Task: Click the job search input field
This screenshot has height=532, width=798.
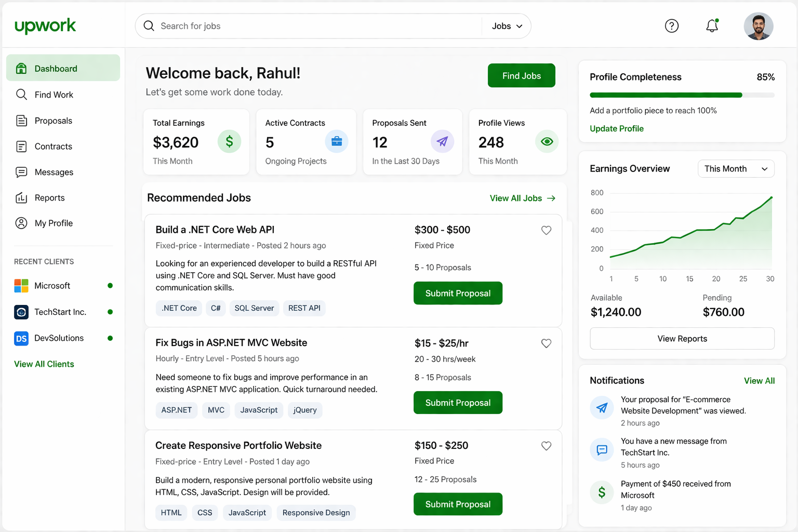Action: 312,25
